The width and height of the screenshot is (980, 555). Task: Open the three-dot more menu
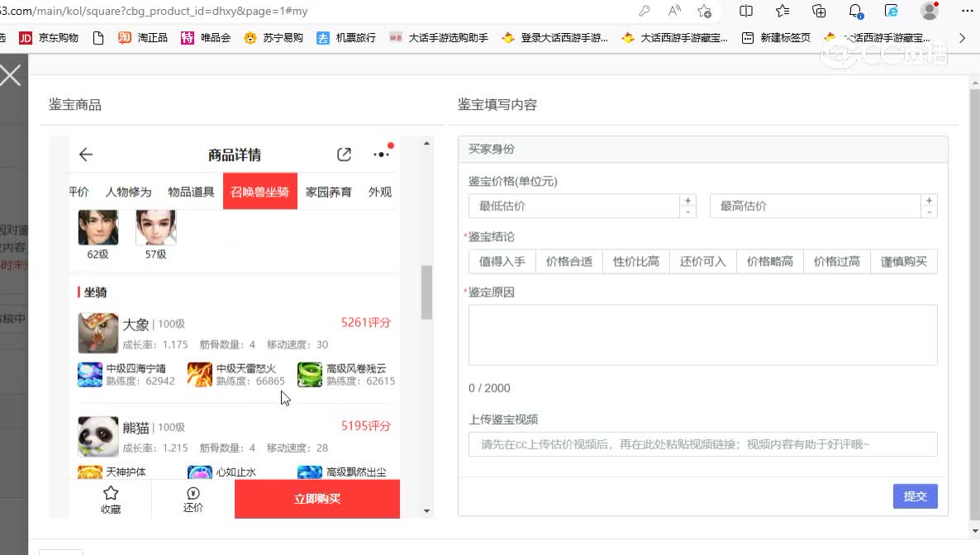tap(381, 154)
